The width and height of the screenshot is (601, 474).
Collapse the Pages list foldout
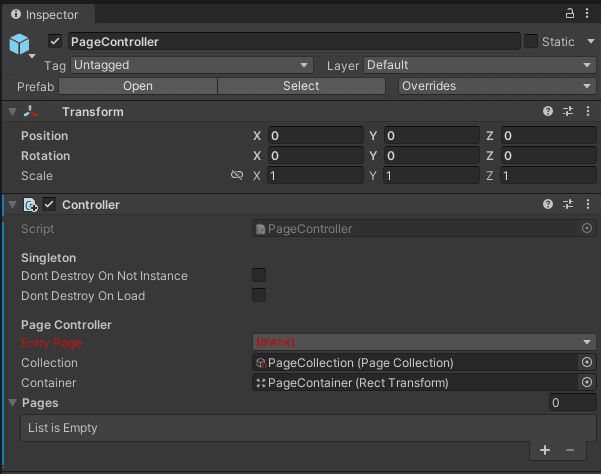tap(13, 403)
